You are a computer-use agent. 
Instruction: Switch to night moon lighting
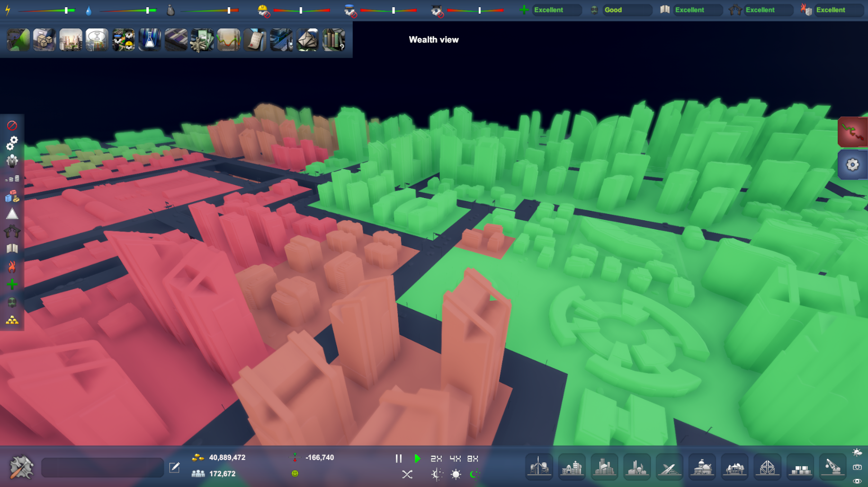[x=474, y=474]
